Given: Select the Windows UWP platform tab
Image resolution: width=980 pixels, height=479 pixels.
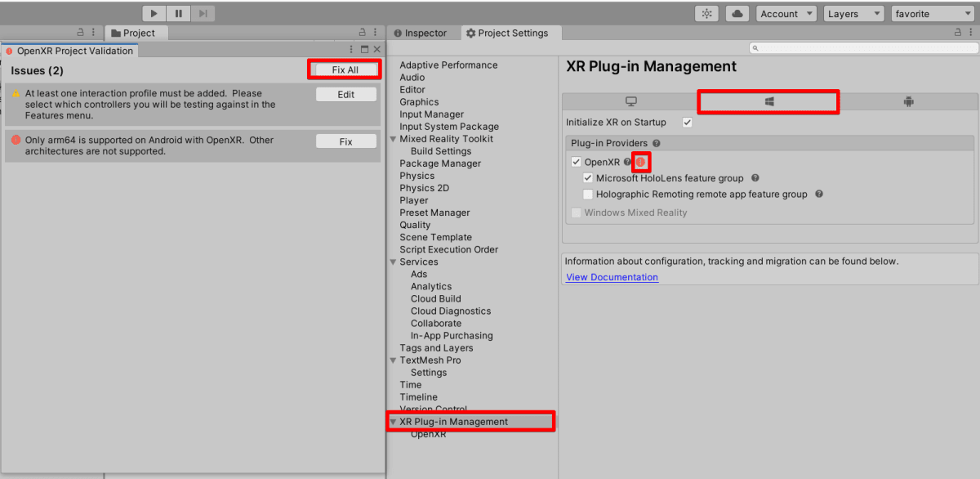Looking at the screenshot, I should 768,101.
